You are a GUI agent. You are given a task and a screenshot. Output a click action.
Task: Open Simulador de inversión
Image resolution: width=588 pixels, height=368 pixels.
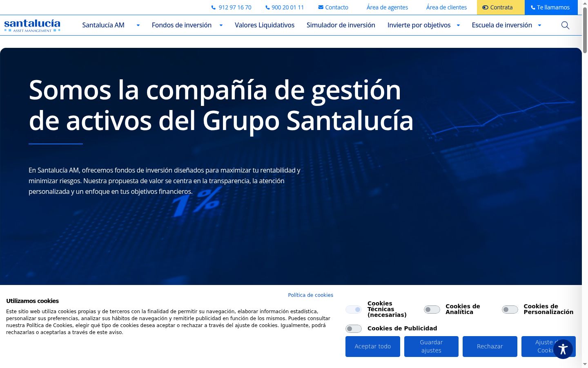point(341,25)
